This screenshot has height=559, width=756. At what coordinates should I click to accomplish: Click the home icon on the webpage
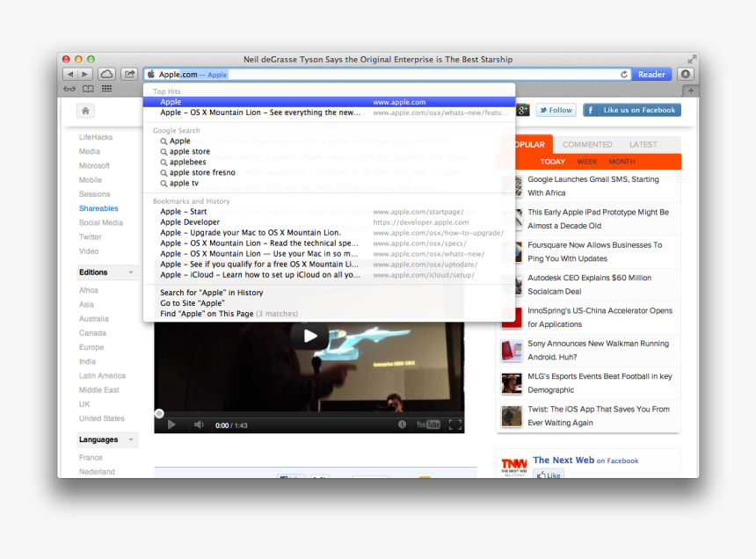pyautogui.click(x=85, y=111)
